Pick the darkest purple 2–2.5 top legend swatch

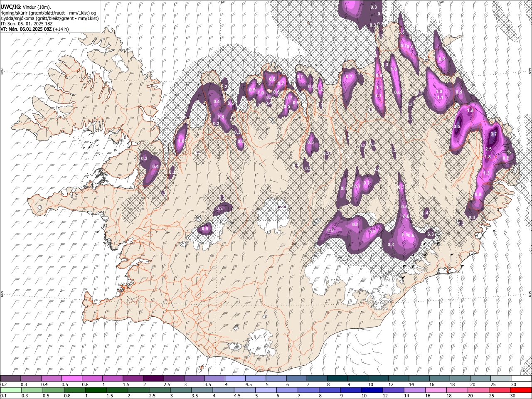(x=153, y=378)
